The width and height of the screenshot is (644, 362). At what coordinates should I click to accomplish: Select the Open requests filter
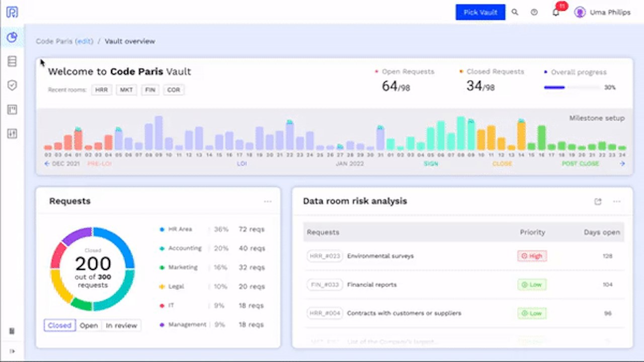[89, 325]
